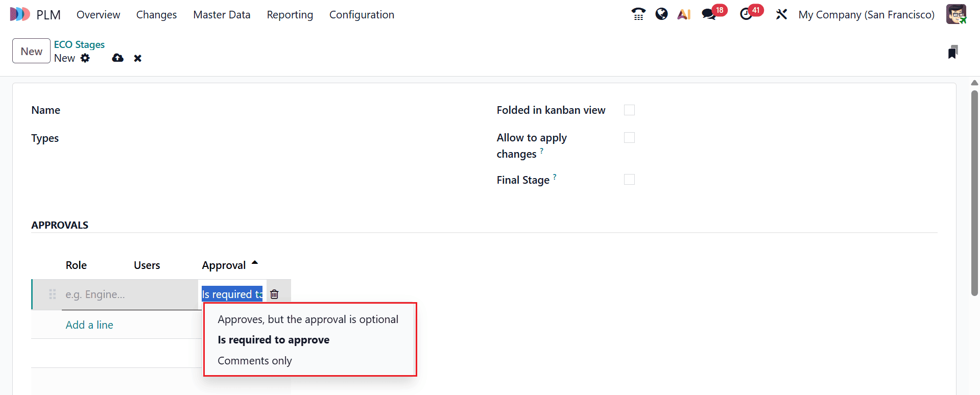Click the Users column header

147,265
